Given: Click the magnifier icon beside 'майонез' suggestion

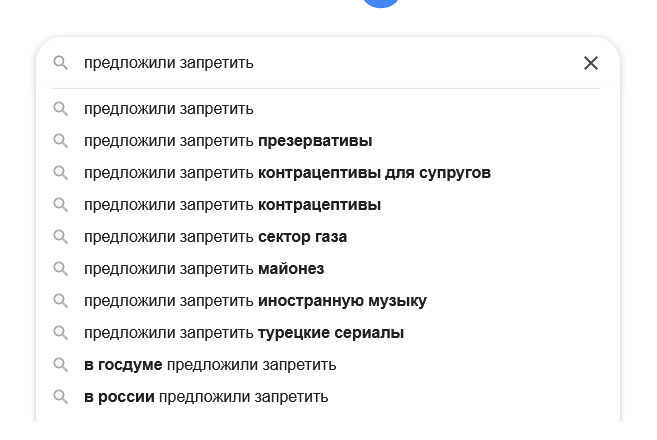Looking at the screenshot, I should pyautogui.click(x=61, y=269).
